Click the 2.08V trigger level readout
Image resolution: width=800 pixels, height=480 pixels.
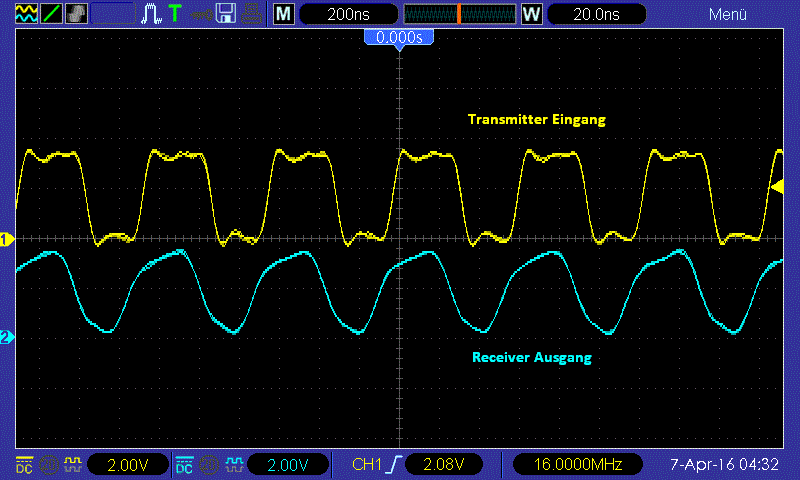tap(443, 465)
